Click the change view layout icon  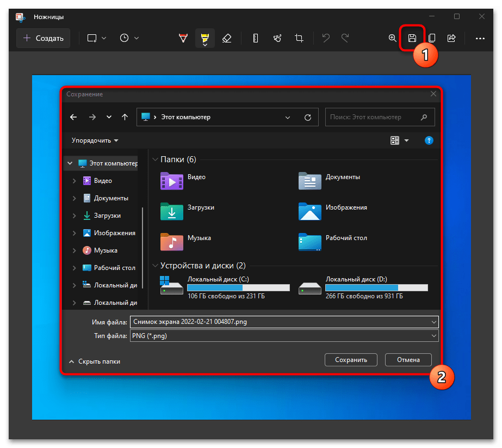pyautogui.click(x=395, y=140)
